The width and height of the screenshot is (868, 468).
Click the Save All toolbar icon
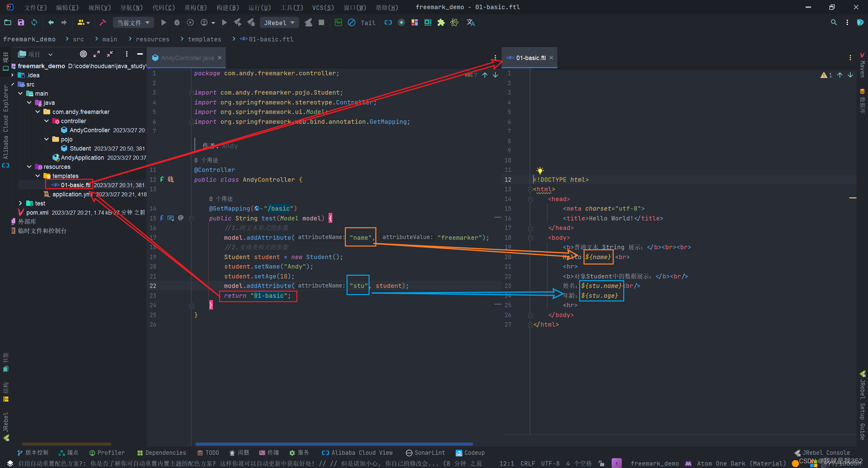tap(21, 23)
